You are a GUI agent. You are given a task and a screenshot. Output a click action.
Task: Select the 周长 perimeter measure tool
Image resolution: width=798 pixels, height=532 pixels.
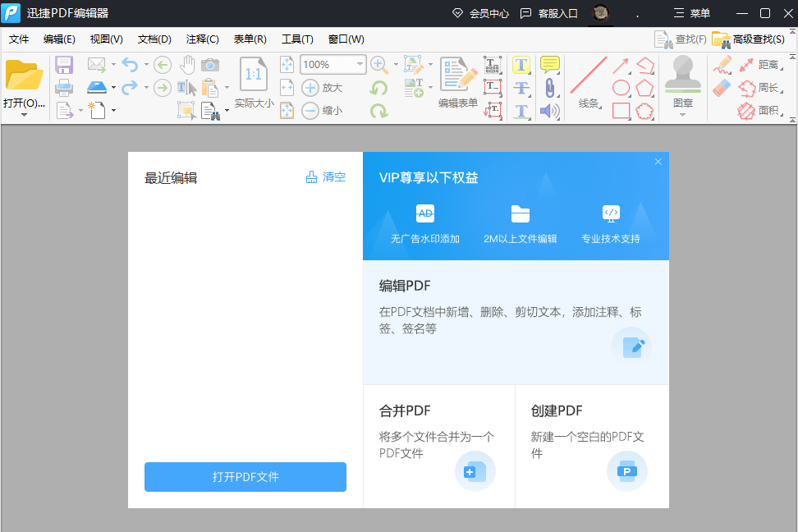[761, 88]
